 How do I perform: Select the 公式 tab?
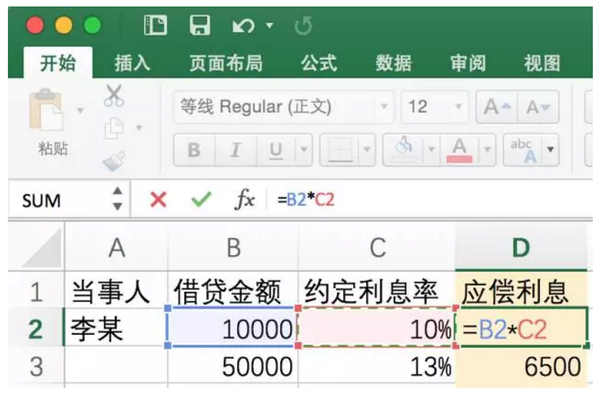319,63
